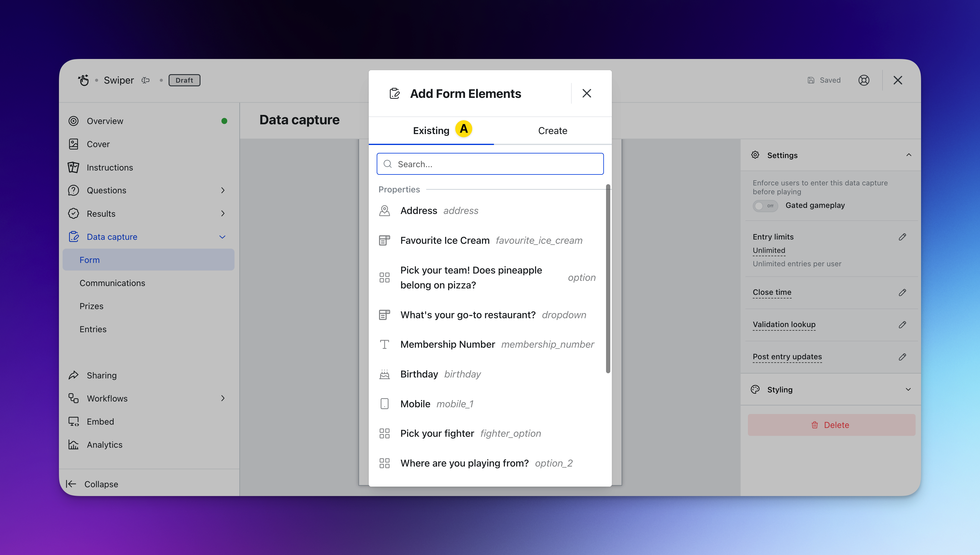
Task: Toggle the Gated gameplay switch
Action: tap(765, 206)
